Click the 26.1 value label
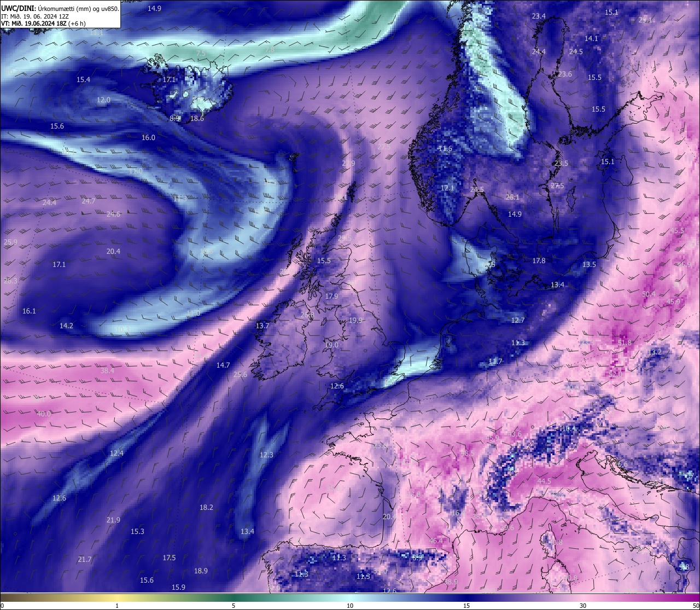Viewport: 700px width, 610px height. pos(512,197)
